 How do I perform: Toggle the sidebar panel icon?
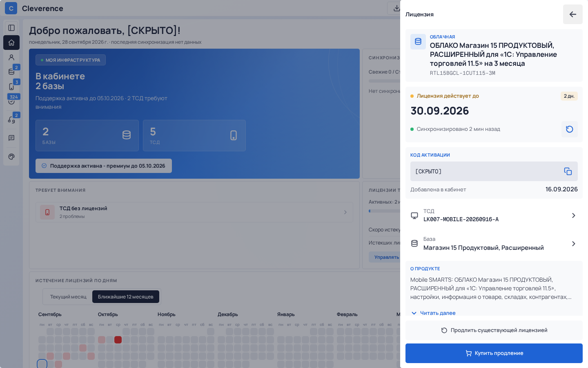click(11, 28)
